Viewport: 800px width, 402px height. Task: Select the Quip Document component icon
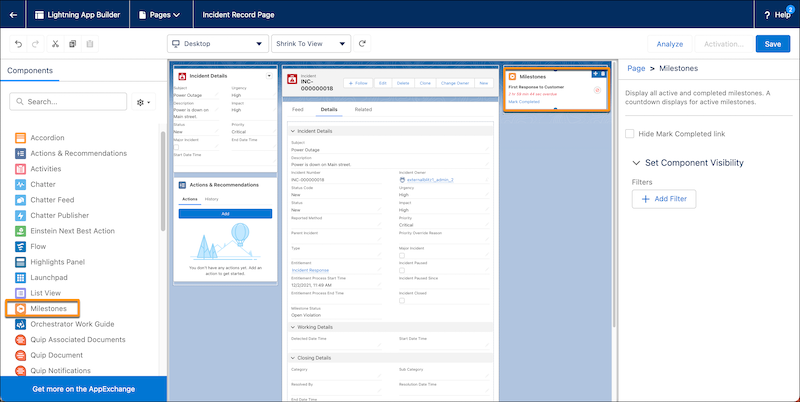(x=20, y=355)
